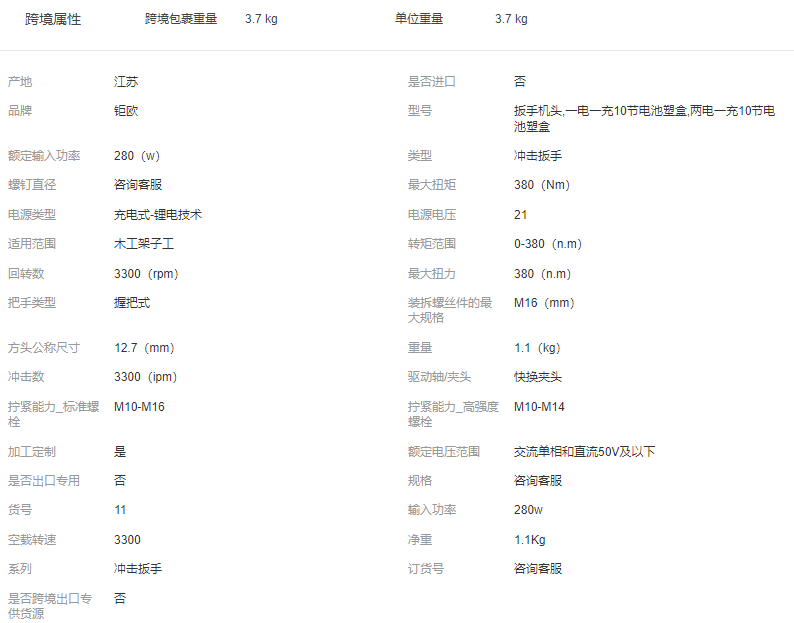
Task: Click 咨询客服 next to 订货号
Action: pyautogui.click(x=538, y=569)
